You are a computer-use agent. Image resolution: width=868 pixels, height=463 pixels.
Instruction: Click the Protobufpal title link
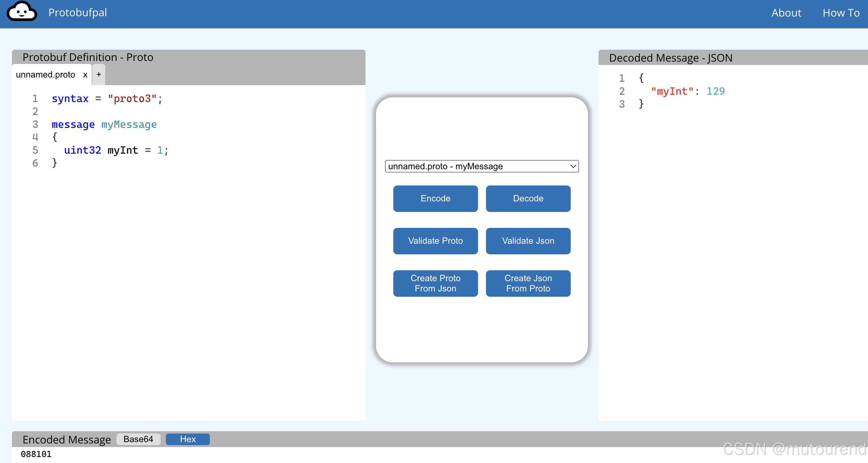77,13
